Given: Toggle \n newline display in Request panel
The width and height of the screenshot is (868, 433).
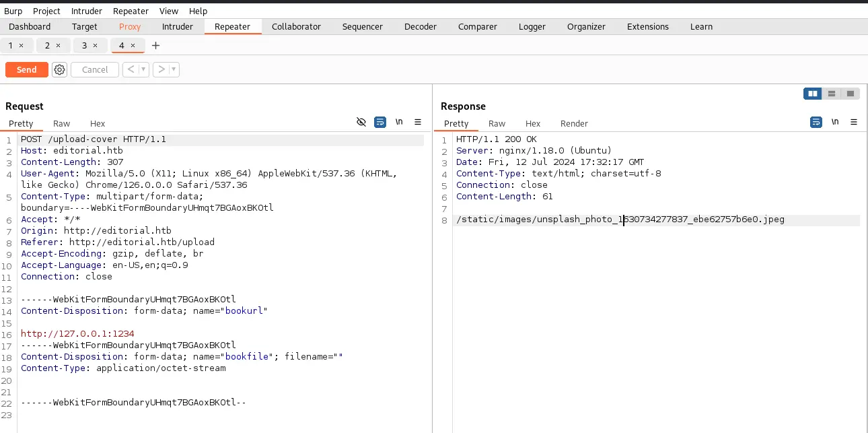Looking at the screenshot, I should [399, 122].
